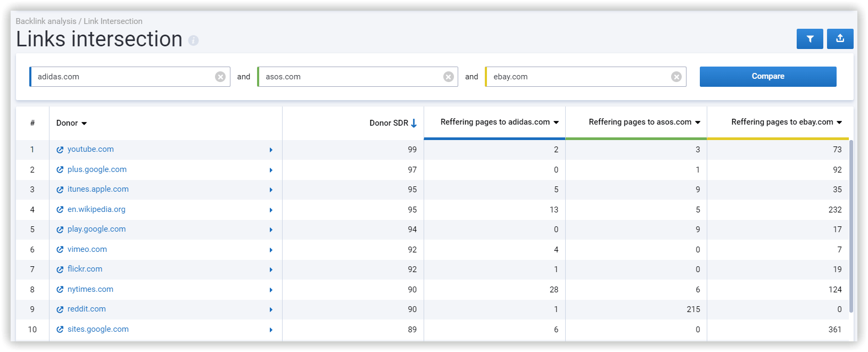Click the Compare button

point(768,77)
